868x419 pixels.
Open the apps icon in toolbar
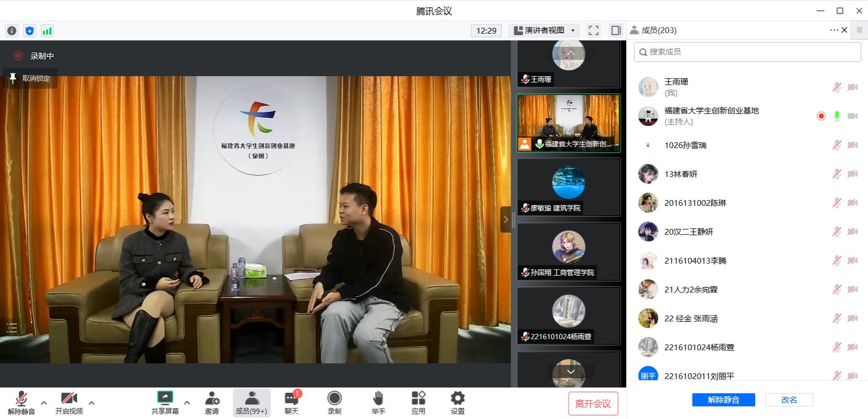pyautogui.click(x=418, y=403)
